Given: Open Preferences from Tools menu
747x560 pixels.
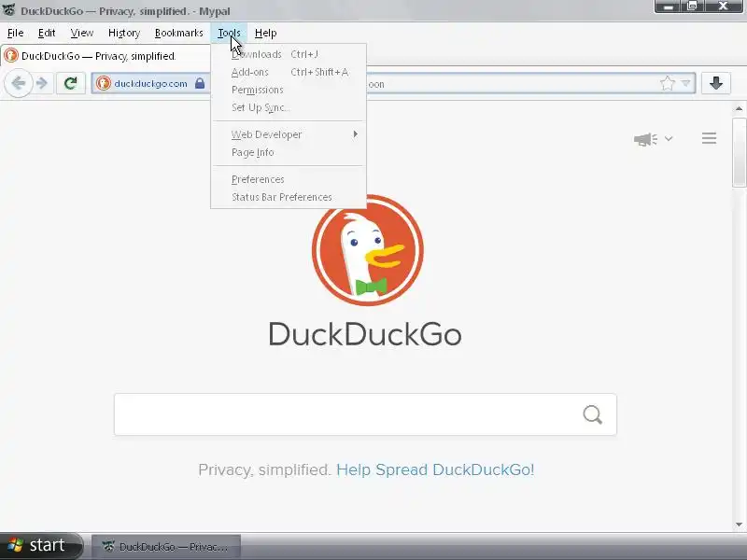Looking at the screenshot, I should click(289, 179).
